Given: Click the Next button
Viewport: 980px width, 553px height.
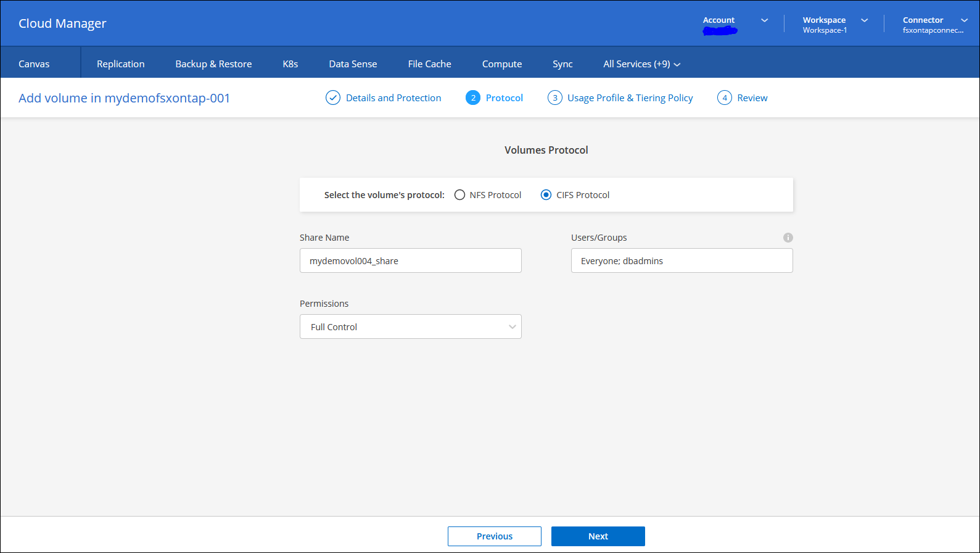Looking at the screenshot, I should [598, 536].
